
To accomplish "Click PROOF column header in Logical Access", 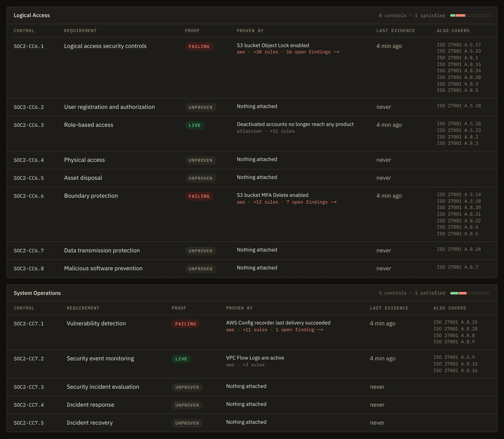I will pyautogui.click(x=192, y=31).
